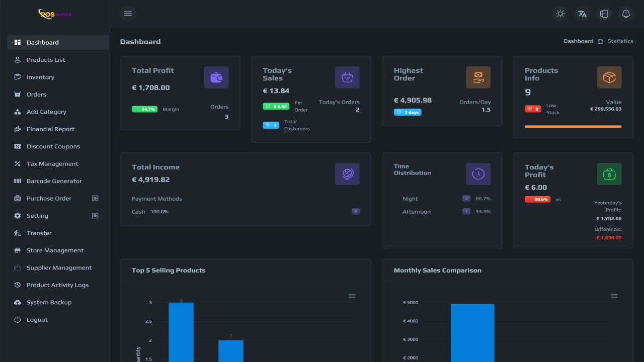Open notifications bell icon
Image resolution: width=644 pixels, height=362 pixels.
[x=626, y=14]
